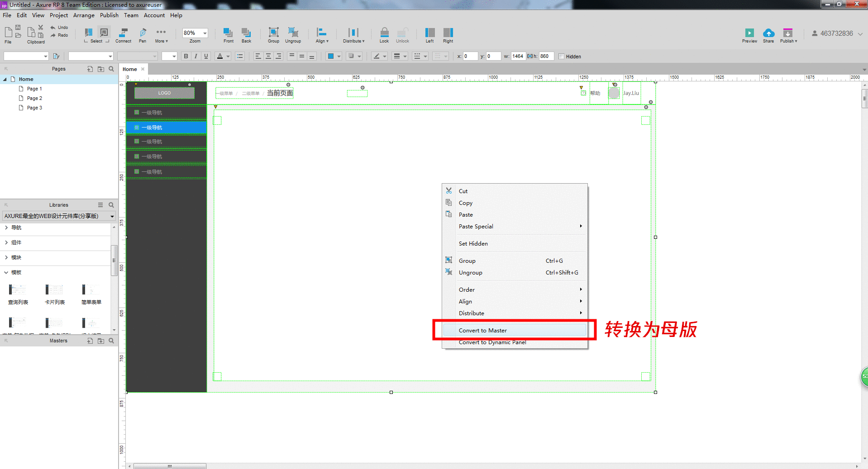Click the x position input field

pyautogui.click(x=470, y=57)
